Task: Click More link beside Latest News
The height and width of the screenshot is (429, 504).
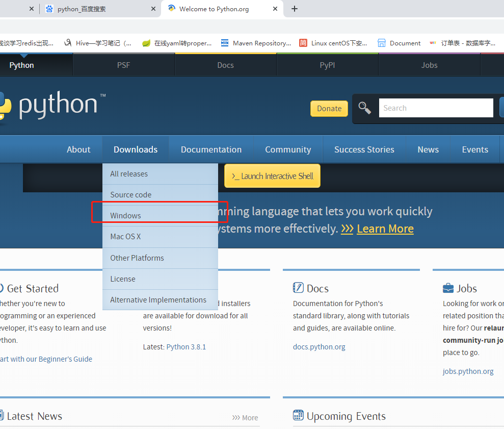Action: pyautogui.click(x=245, y=418)
